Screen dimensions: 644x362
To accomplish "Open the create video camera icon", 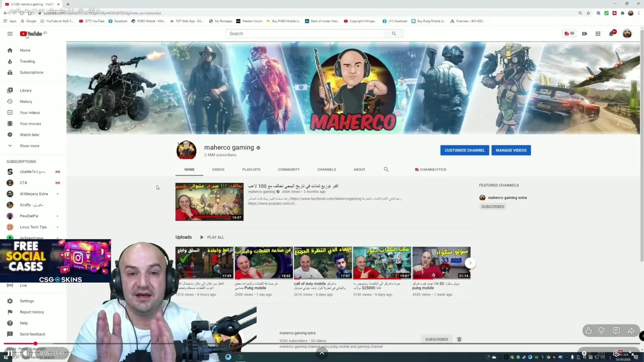I will click(x=584, y=34).
